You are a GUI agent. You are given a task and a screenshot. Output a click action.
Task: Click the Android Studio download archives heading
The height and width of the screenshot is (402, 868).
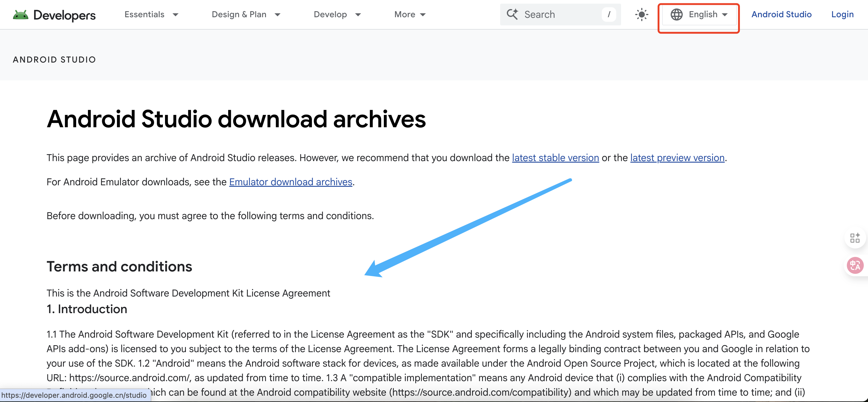tap(236, 119)
